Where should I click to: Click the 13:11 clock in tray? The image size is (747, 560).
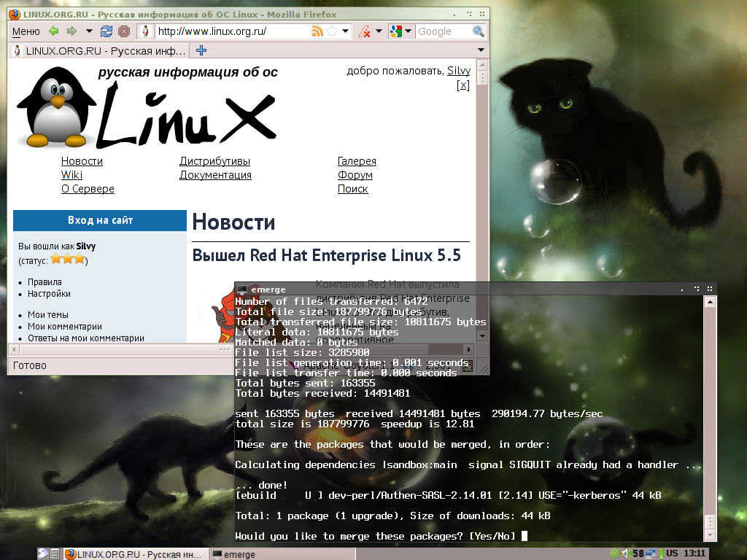694,553
